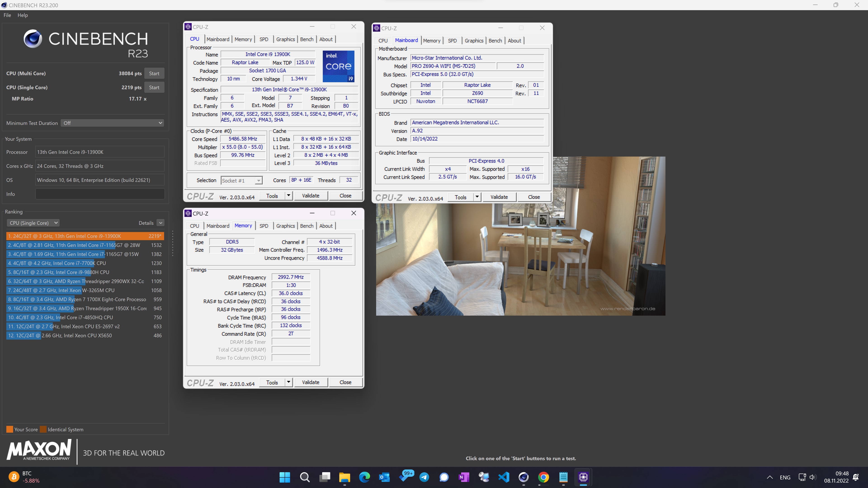Switch to the SPD tab in the Memory CPU-Z window
The height and width of the screenshot is (488, 868).
point(264,226)
